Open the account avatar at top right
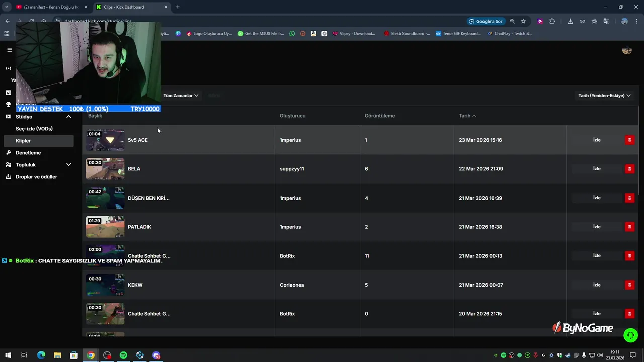Screen dimensions: 644x362 click(627, 50)
